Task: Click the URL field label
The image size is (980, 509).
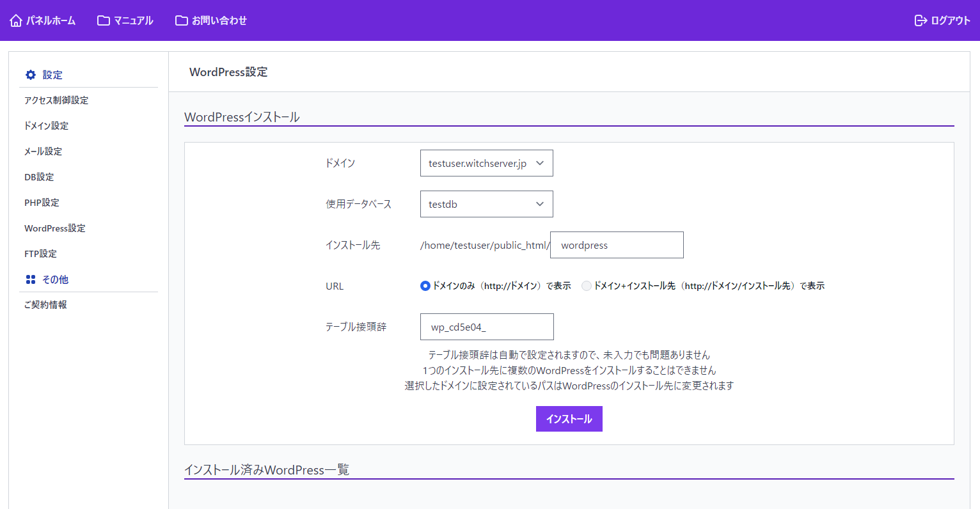Action: (x=335, y=286)
